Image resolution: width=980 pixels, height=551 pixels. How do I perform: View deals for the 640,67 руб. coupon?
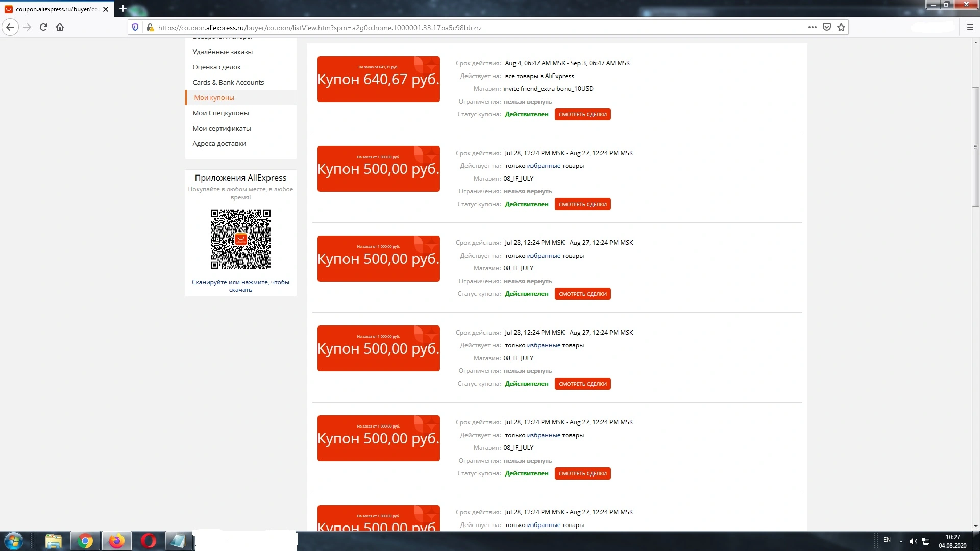[583, 114]
